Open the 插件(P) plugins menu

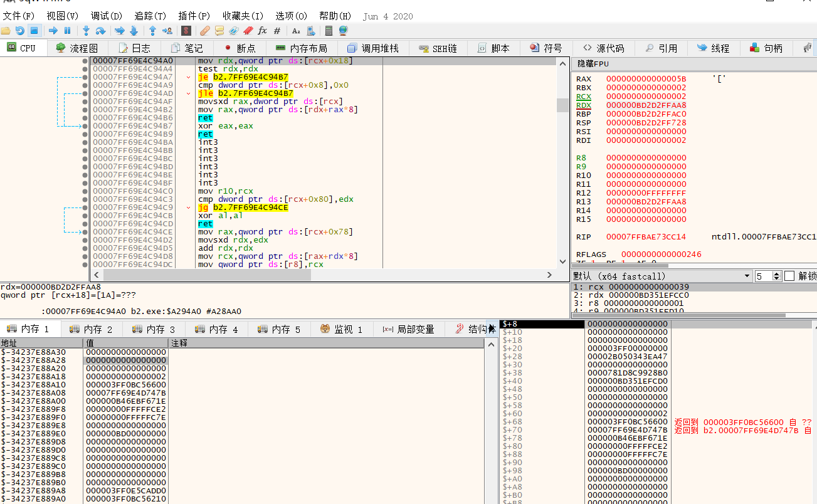[x=194, y=16]
